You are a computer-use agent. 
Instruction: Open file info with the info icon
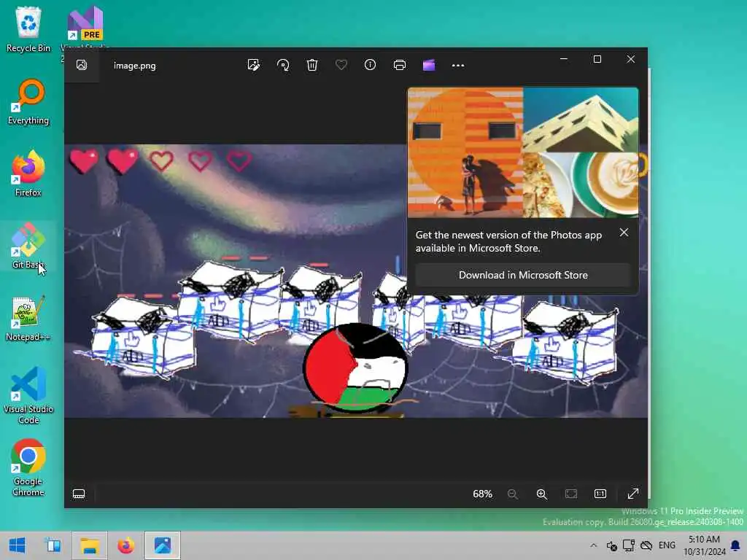tap(370, 65)
